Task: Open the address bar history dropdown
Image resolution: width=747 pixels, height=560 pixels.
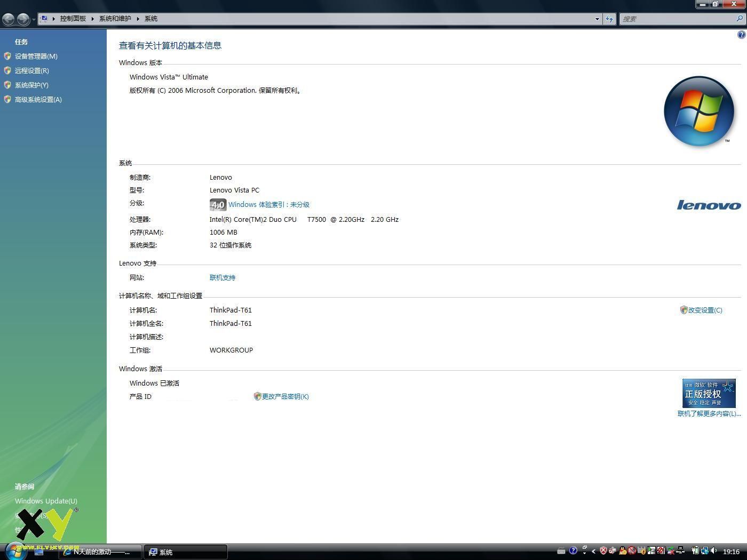Action: 597,19
